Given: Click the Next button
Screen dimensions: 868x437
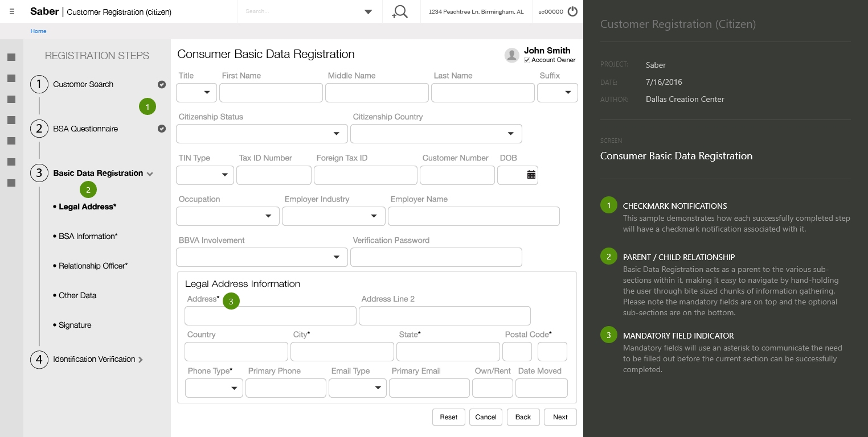Looking at the screenshot, I should (560, 417).
